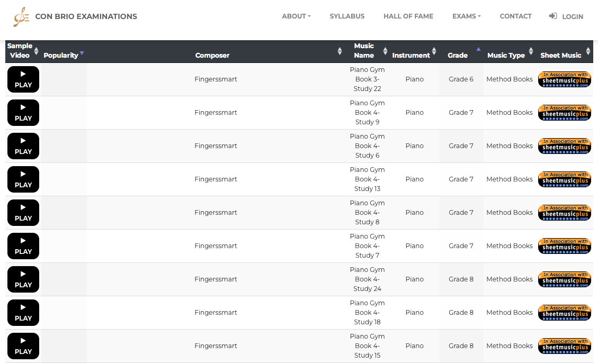Play sample video for Book 3 Study 22

23,79
